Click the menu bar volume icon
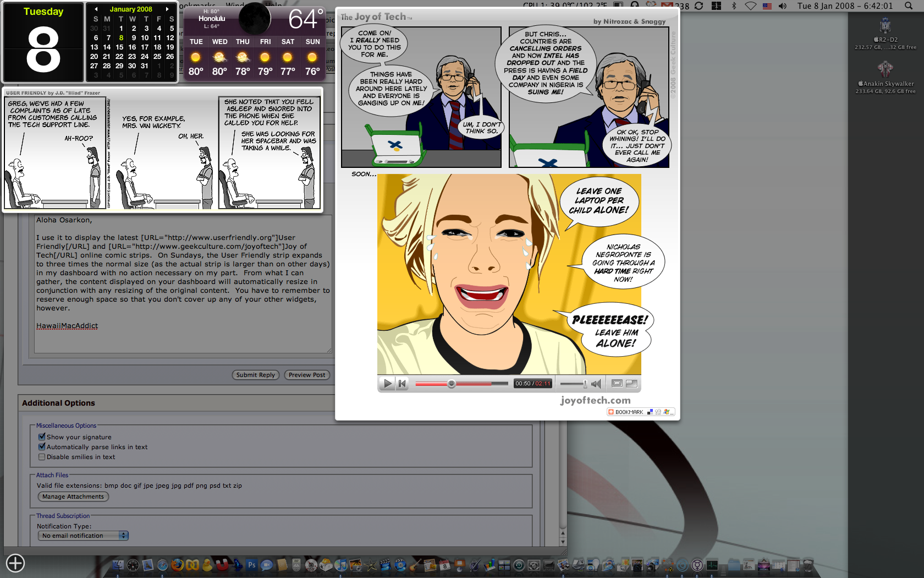Viewport: 924px width, 578px height. [x=783, y=6]
